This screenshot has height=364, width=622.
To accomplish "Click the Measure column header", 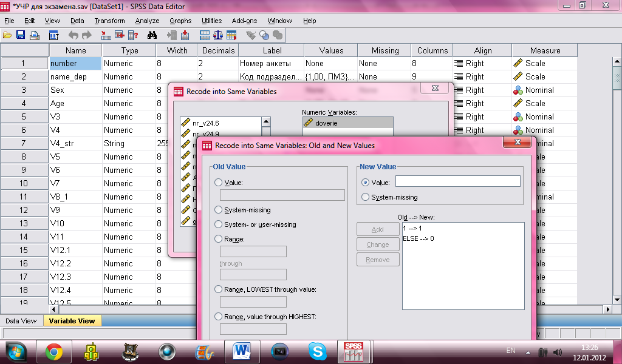I will [545, 51].
